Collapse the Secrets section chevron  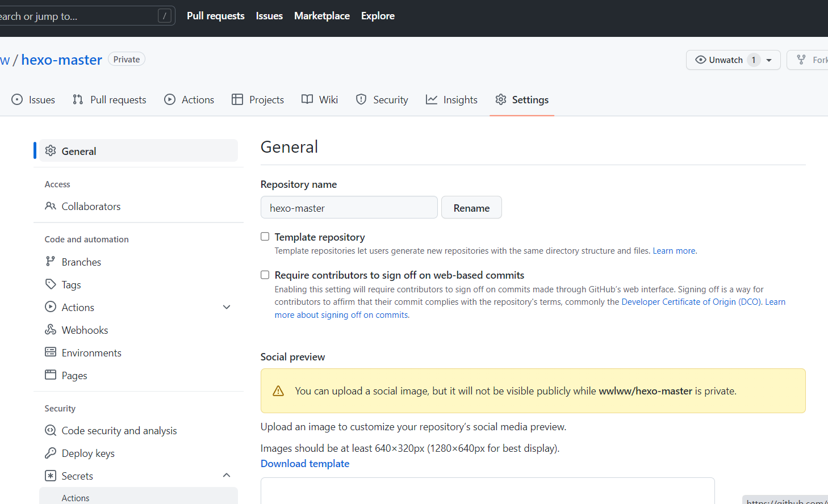(x=227, y=475)
